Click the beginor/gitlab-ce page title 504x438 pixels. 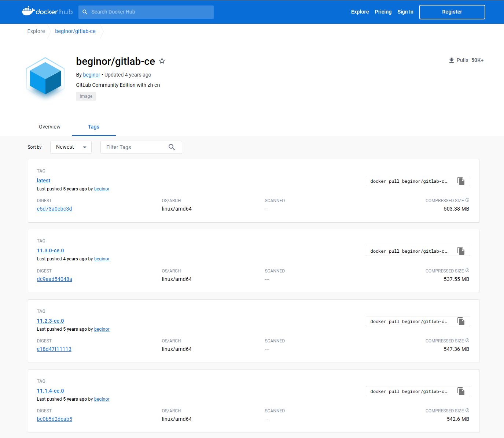(115, 61)
